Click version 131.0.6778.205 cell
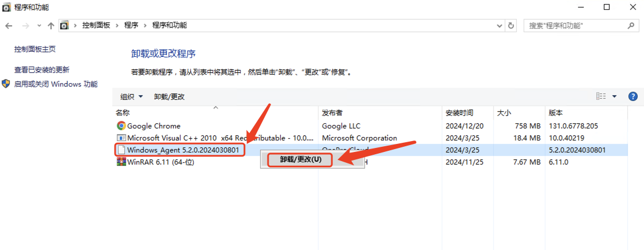 (x=574, y=126)
